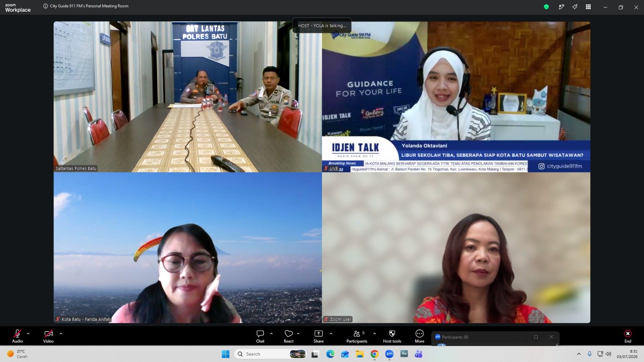Expand the audio options chevron
The width and height of the screenshot is (644, 362).
(28, 333)
